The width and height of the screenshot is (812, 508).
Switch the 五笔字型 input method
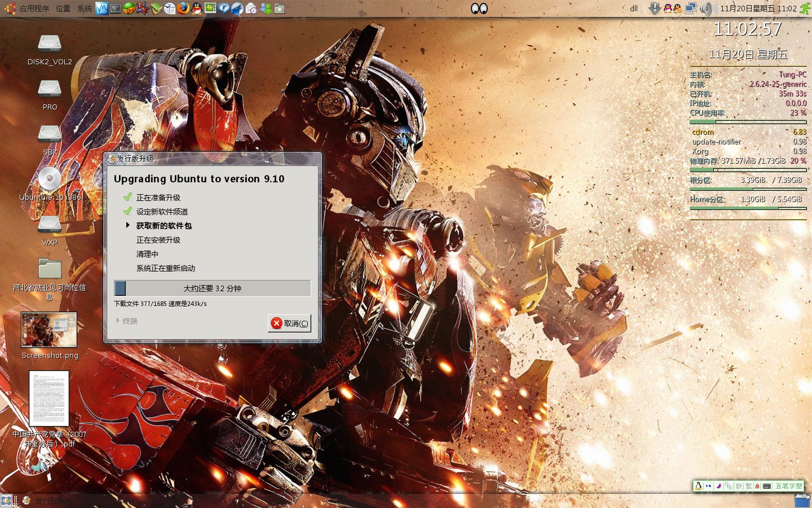coord(788,486)
